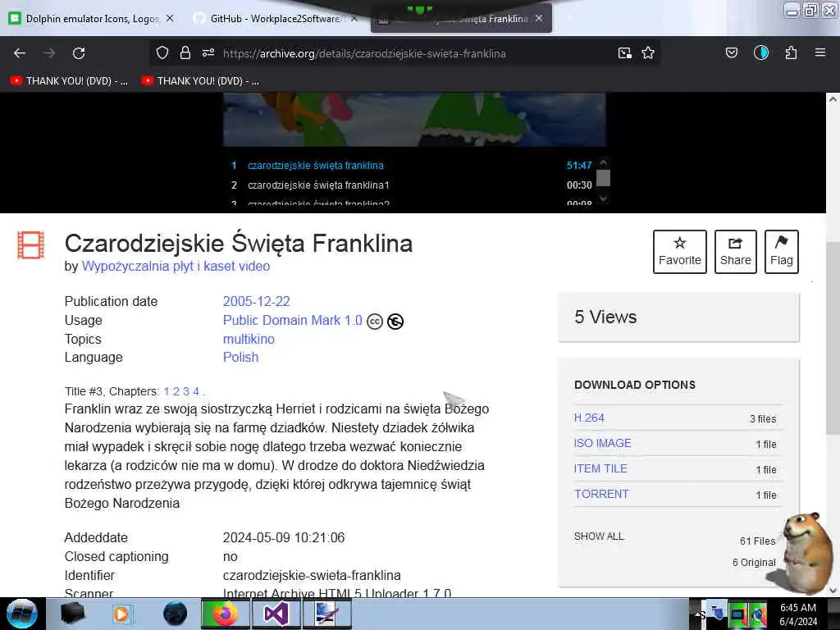Select the Święta Franklina browser tab

click(461, 18)
